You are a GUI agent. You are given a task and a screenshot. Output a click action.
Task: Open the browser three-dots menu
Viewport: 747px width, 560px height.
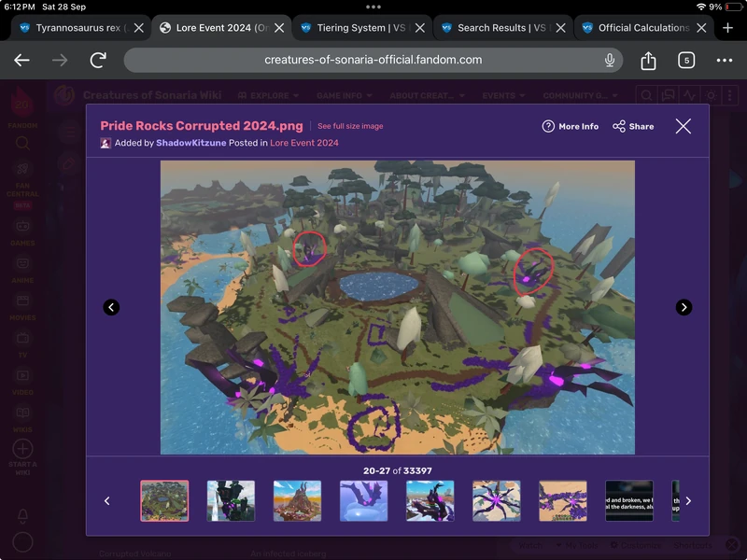[x=725, y=60]
